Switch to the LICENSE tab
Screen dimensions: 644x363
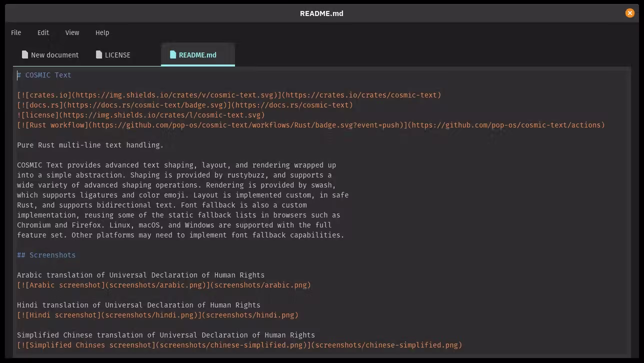(x=118, y=54)
